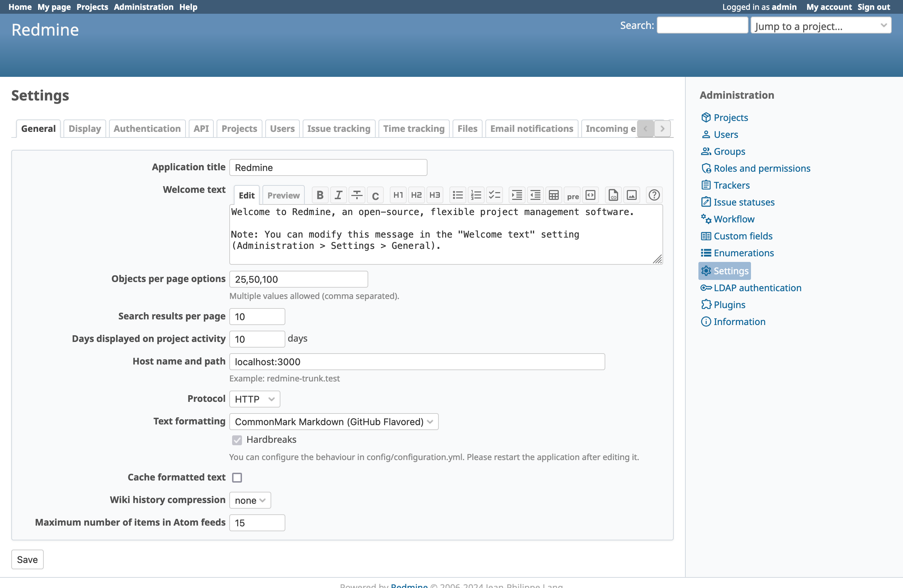Click the H2 heading toolbar button
Viewport: 903px width, 588px height.
click(416, 195)
